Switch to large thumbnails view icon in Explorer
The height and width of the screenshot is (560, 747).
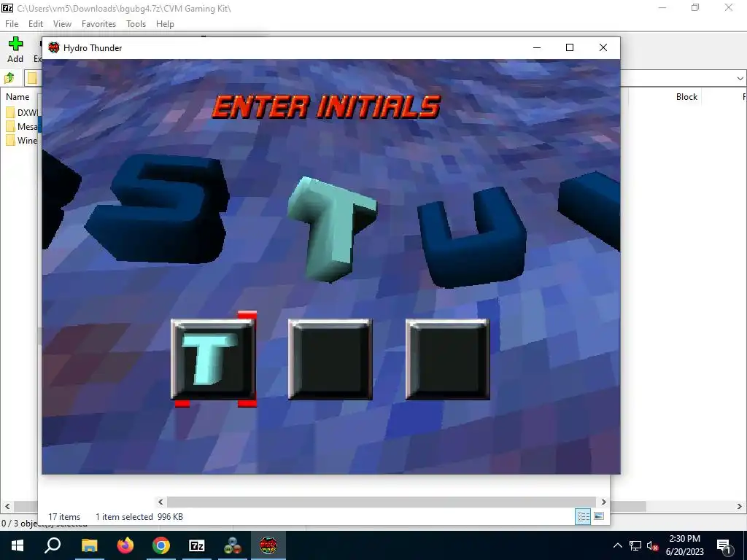coord(599,516)
